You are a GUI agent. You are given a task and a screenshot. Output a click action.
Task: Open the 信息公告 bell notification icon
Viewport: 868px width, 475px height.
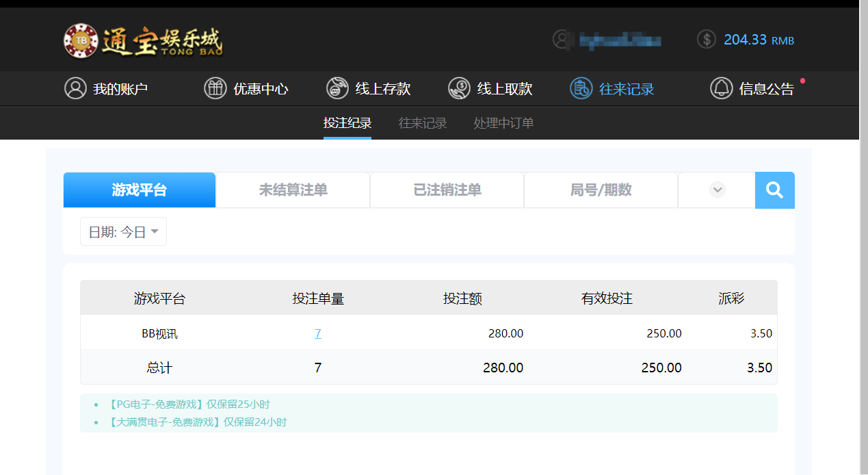pyautogui.click(x=721, y=88)
